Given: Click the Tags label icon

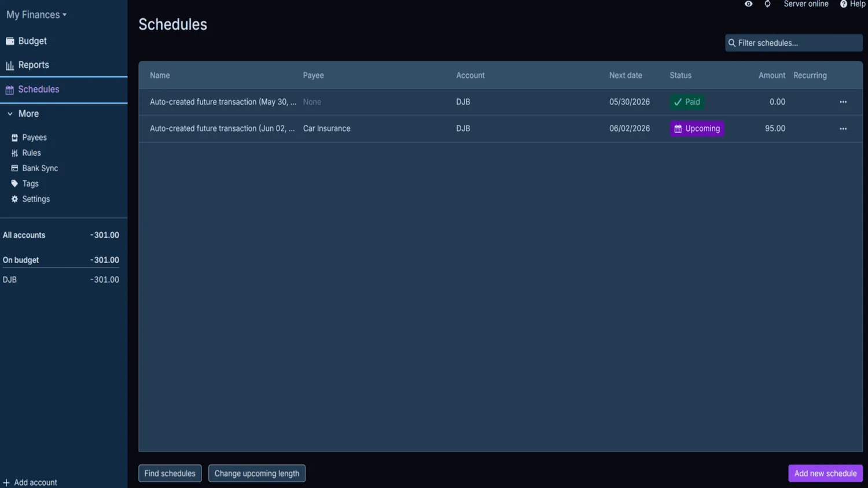Looking at the screenshot, I should [14, 184].
